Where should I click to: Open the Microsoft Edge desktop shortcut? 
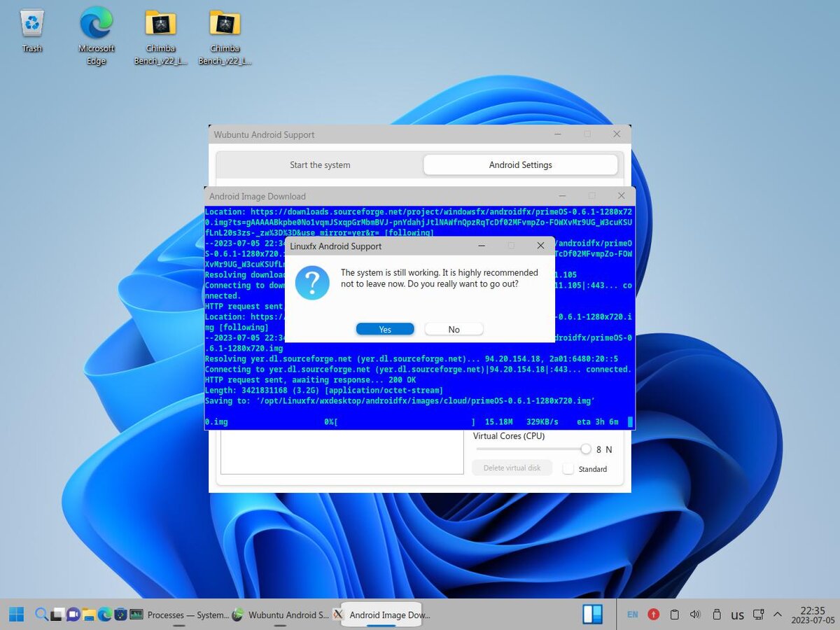click(x=97, y=35)
